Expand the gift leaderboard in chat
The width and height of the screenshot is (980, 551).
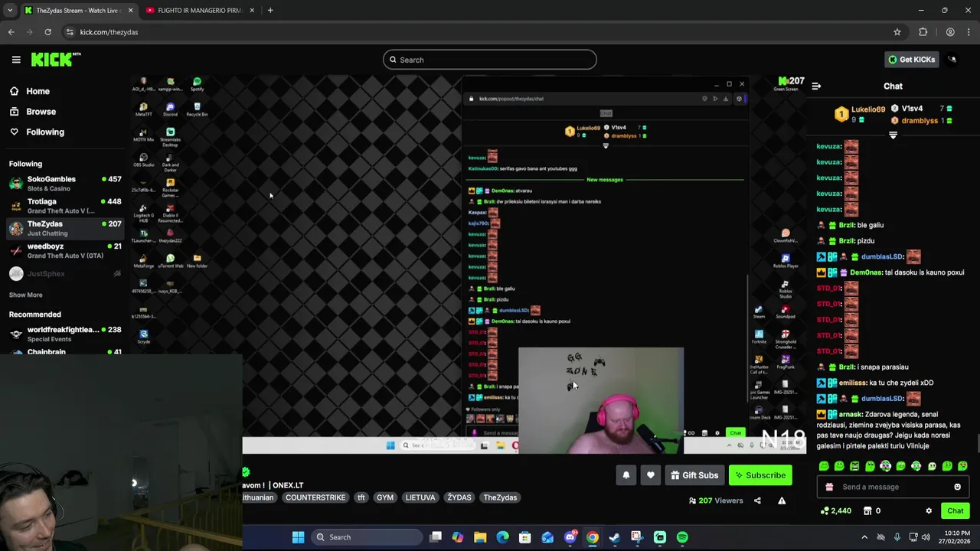[893, 135]
